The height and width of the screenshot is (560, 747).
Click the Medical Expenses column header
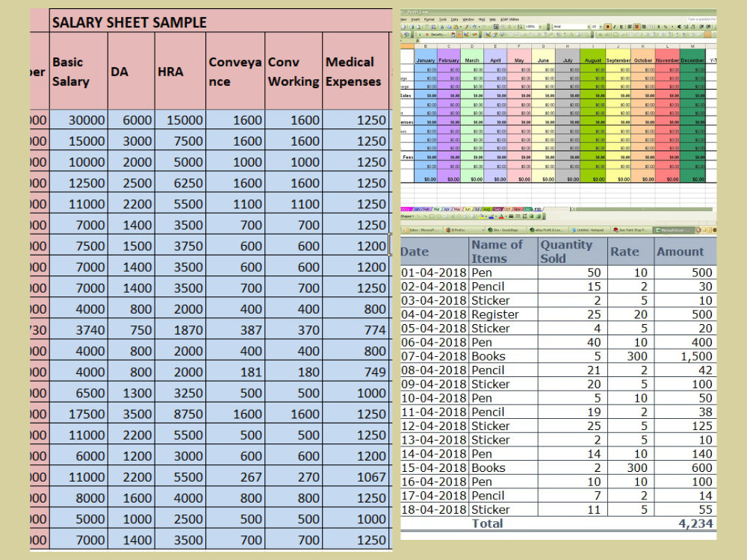click(356, 72)
